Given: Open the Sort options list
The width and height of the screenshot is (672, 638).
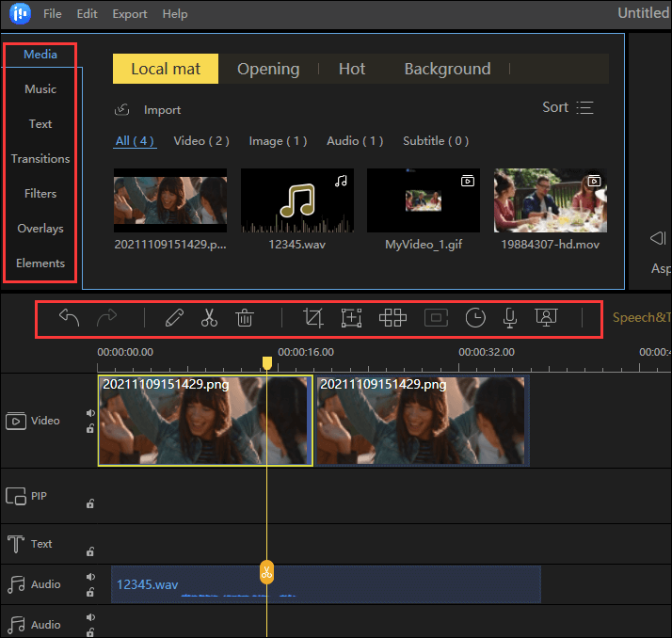Looking at the screenshot, I should coord(568,107).
